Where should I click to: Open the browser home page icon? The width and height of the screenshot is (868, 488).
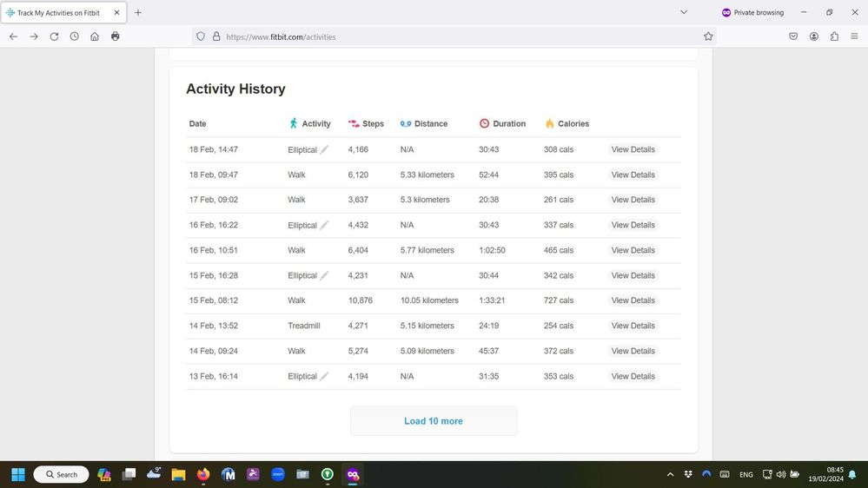pyautogui.click(x=95, y=36)
